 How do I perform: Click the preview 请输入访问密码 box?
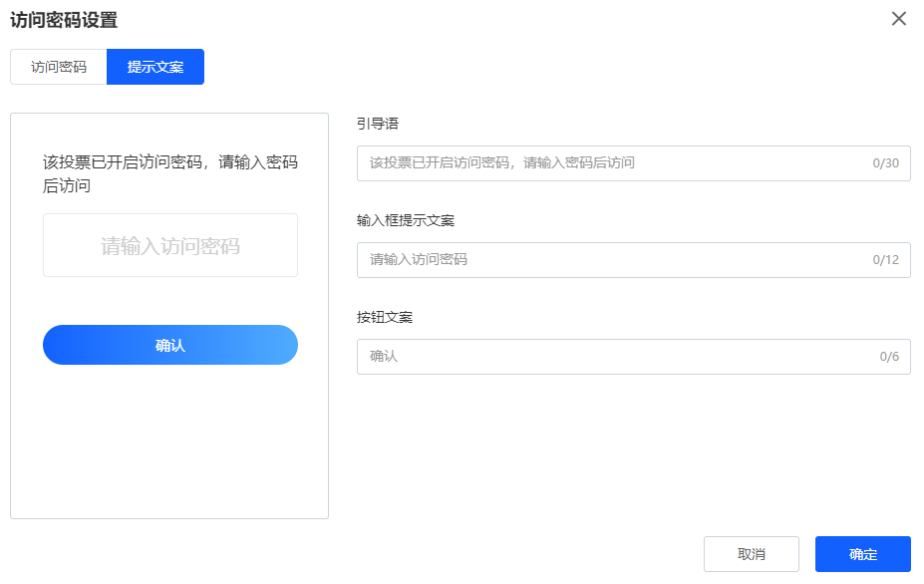point(170,245)
